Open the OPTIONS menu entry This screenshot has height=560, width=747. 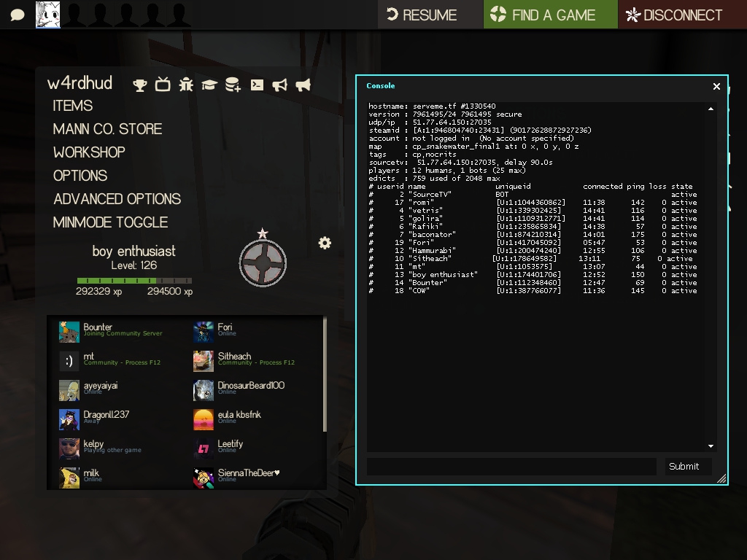[x=80, y=176]
